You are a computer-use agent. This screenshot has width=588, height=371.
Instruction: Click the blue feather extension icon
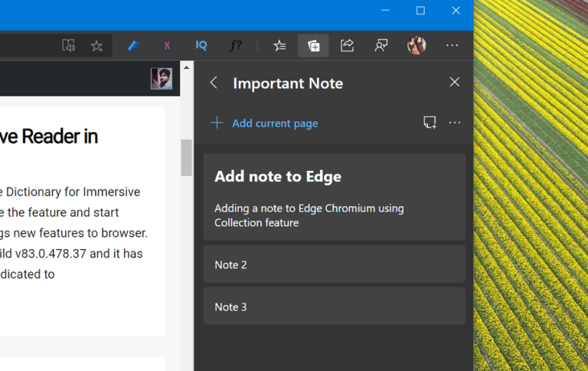133,45
